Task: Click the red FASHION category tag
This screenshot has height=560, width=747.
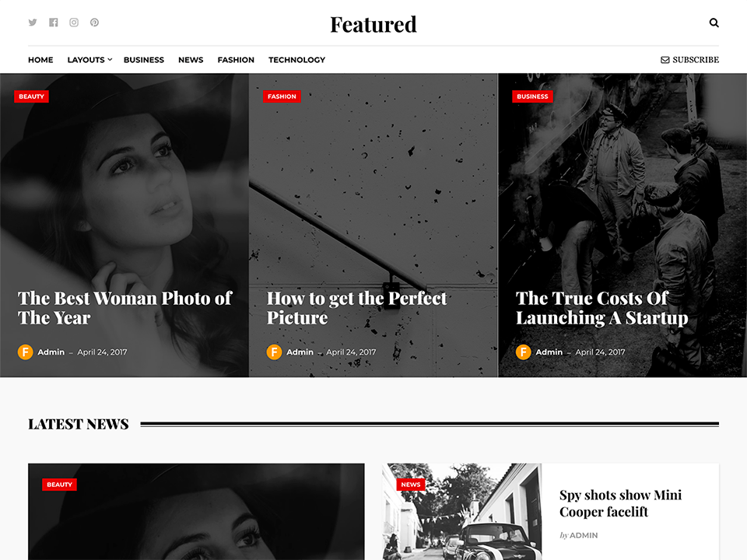Action: point(282,96)
